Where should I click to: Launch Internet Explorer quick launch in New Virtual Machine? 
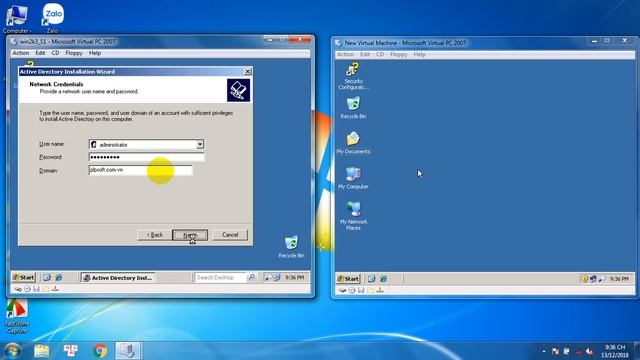(x=383, y=279)
